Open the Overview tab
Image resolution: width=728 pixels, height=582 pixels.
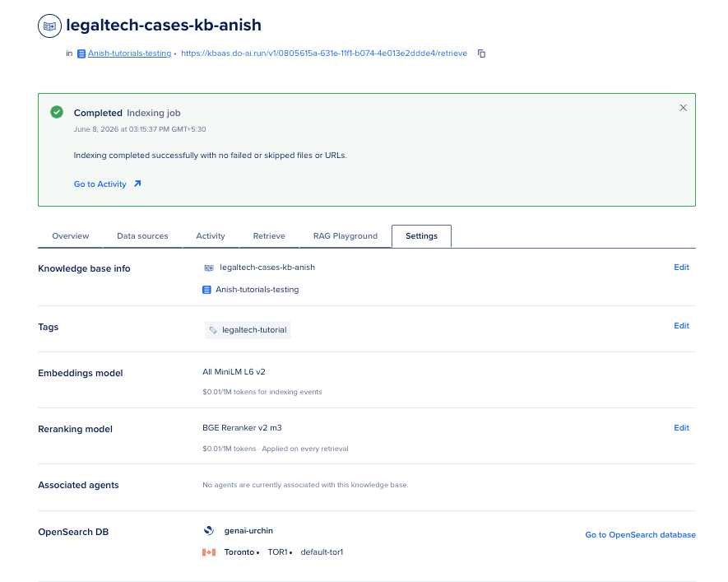pos(70,236)
